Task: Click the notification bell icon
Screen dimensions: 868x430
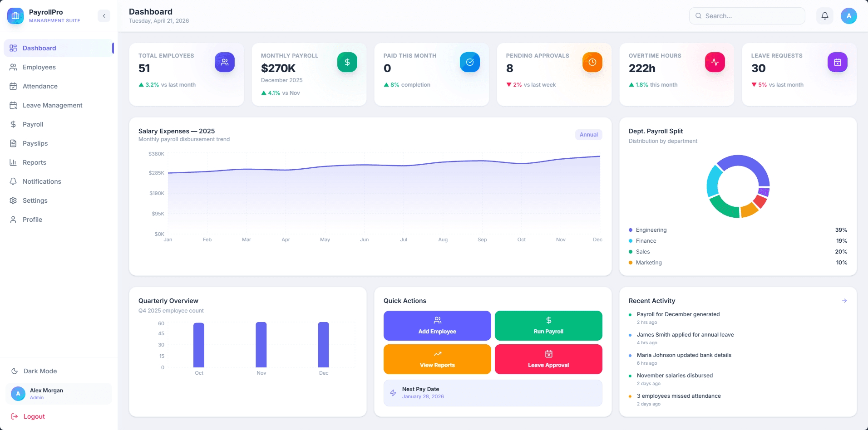Action: point(825,15)
